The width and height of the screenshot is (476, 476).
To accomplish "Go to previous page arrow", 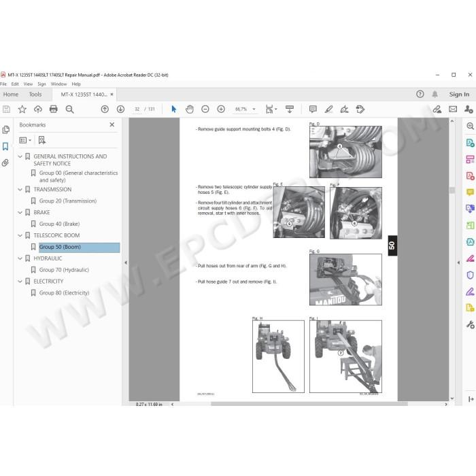I will (x=105, y=109).
